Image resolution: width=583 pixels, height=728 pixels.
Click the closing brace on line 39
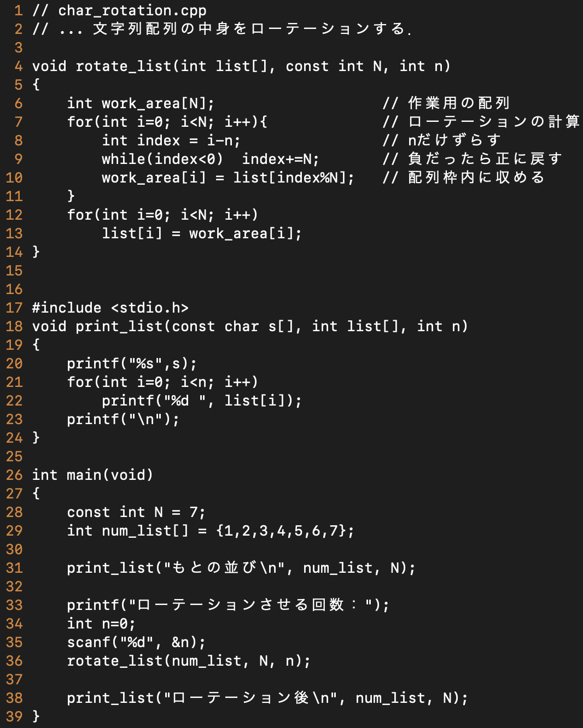click(36, 717)
